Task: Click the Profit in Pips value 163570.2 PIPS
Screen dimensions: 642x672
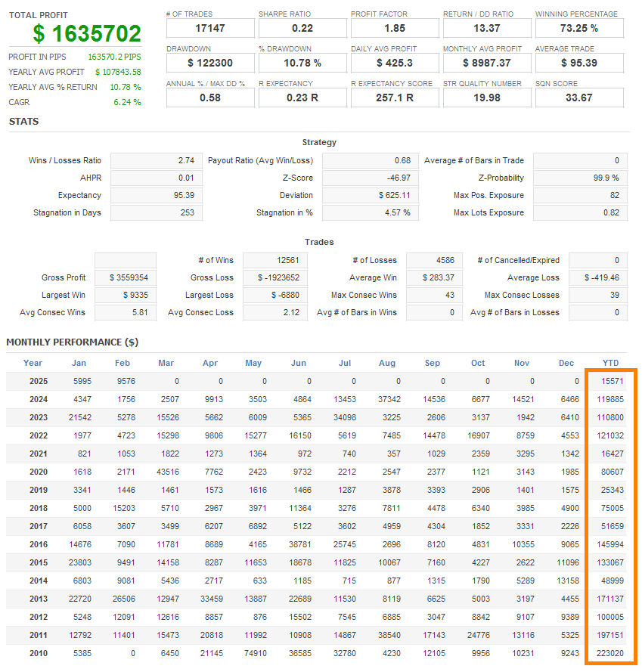Action: click(x=114, y=57)
